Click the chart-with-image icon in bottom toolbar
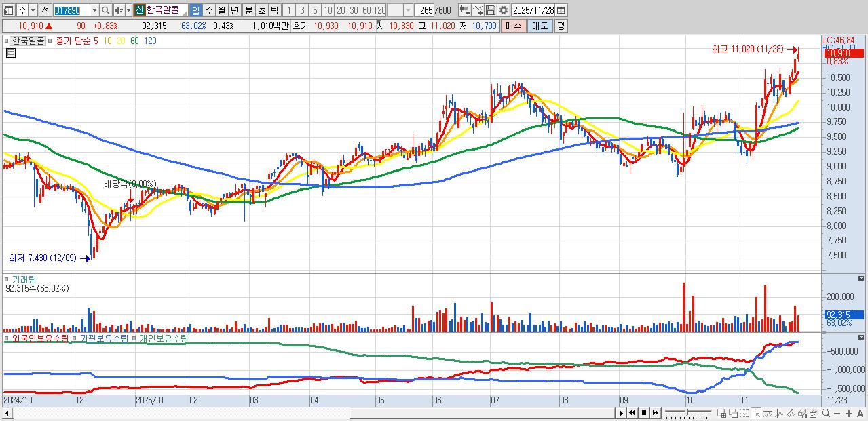Viewport: 868px width, 421px height. (814, 414)
